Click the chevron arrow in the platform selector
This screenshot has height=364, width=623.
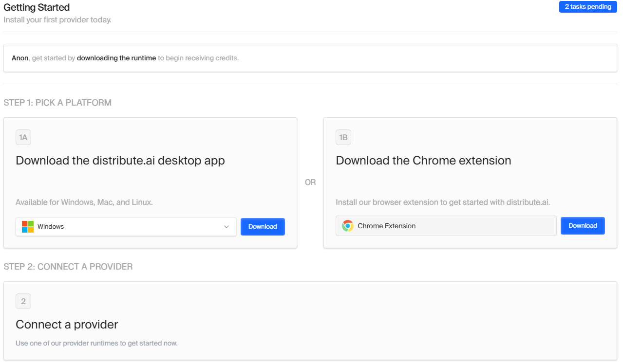point(227,227)
